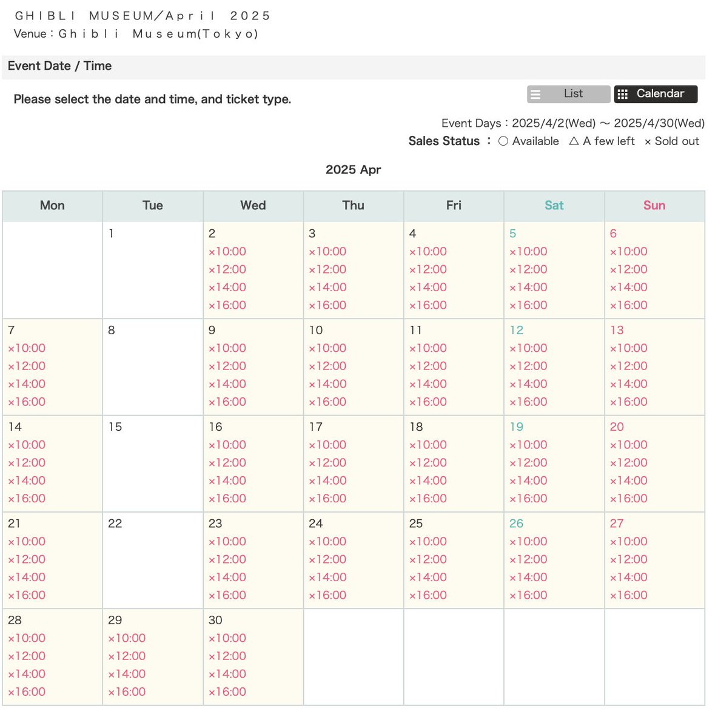Viewport: 718px width, 728px height.
Task: Click the List view icon
Action: coord(536,94)
